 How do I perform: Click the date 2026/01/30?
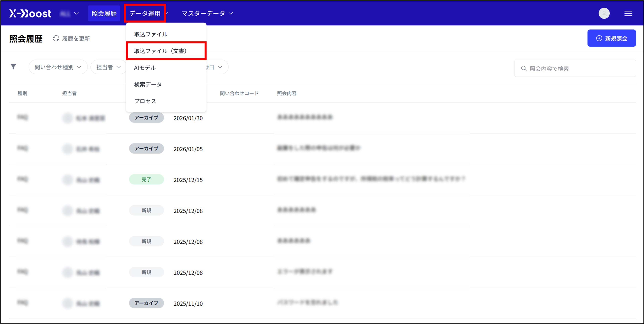click(188, 118)
